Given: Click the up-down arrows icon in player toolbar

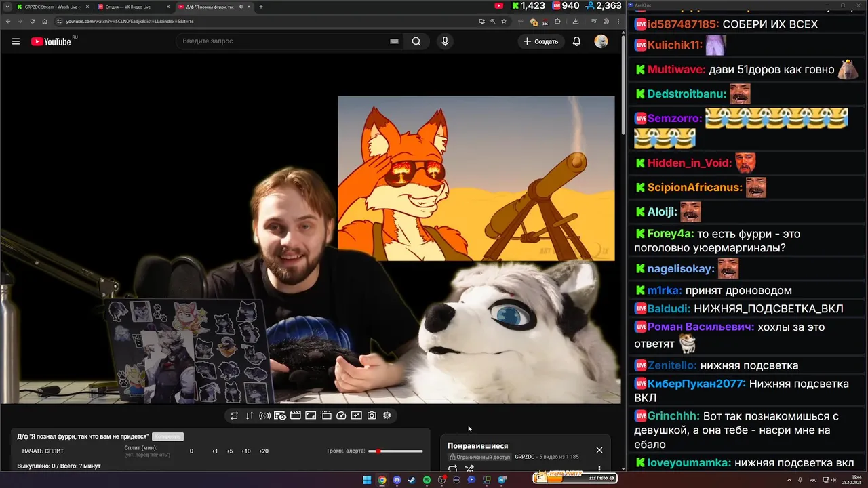Looking at the screenshot, I should click(x=250, y=415).
